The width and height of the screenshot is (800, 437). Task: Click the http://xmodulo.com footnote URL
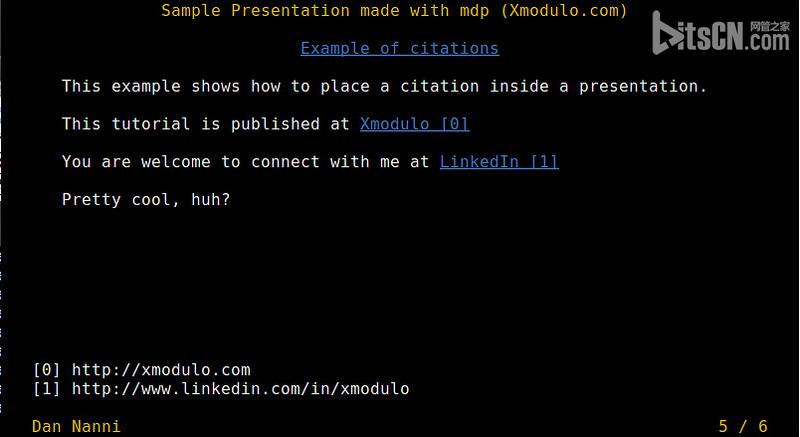[161, 370]
